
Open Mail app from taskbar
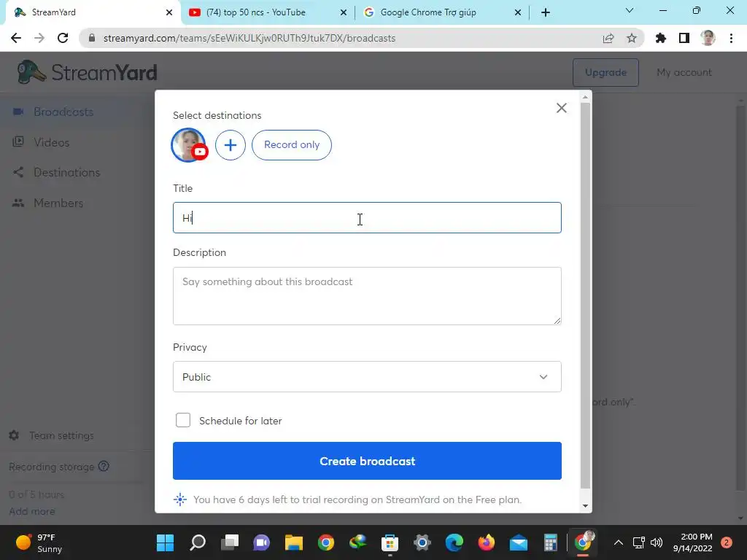(x=519, y=542)
